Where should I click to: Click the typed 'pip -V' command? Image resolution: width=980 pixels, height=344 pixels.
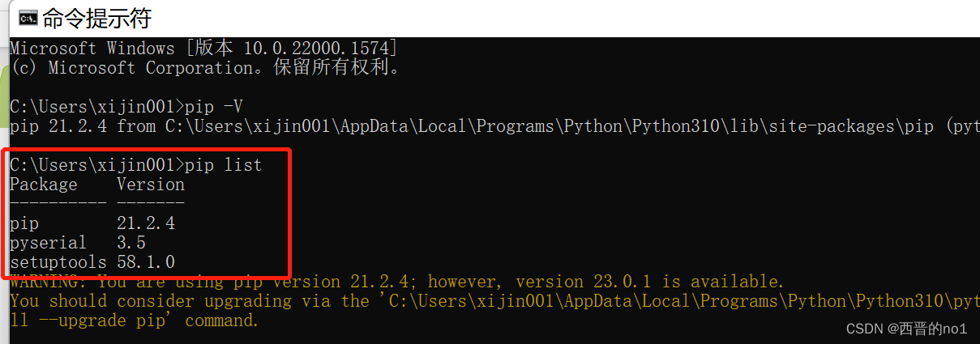coord(214,107)
